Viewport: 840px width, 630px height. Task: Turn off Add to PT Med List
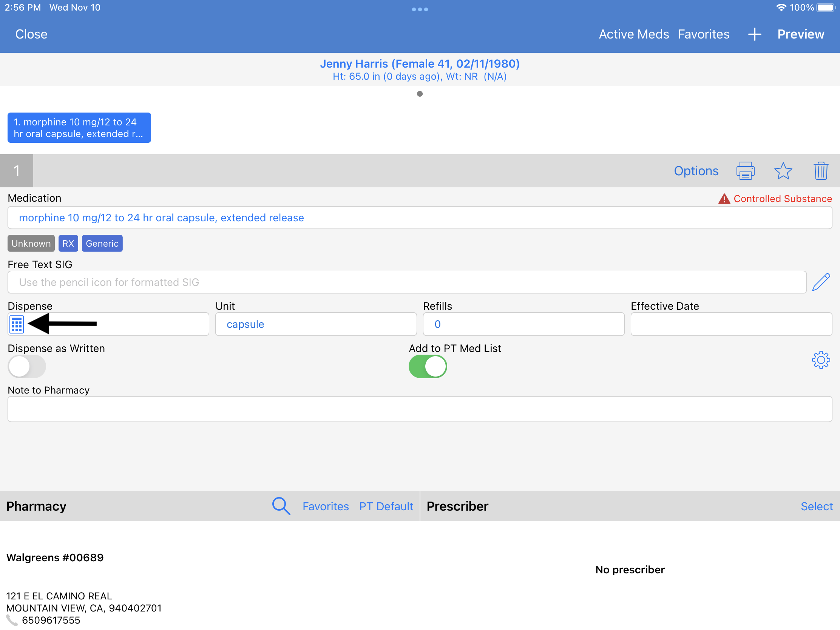tap(428, 366)
